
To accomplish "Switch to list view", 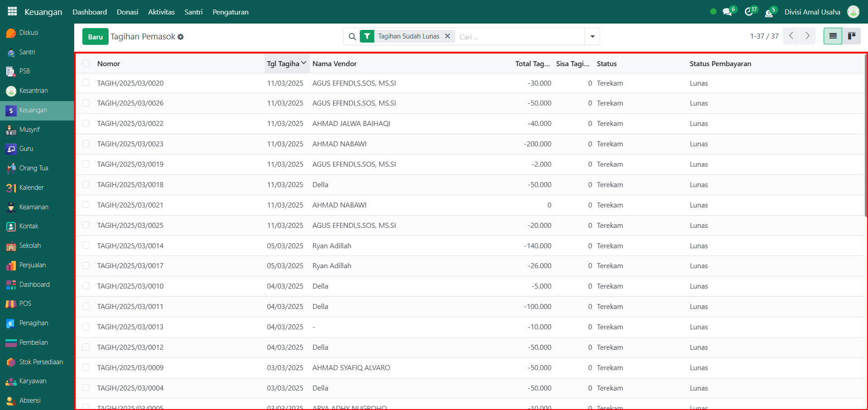I will [833, 36].
